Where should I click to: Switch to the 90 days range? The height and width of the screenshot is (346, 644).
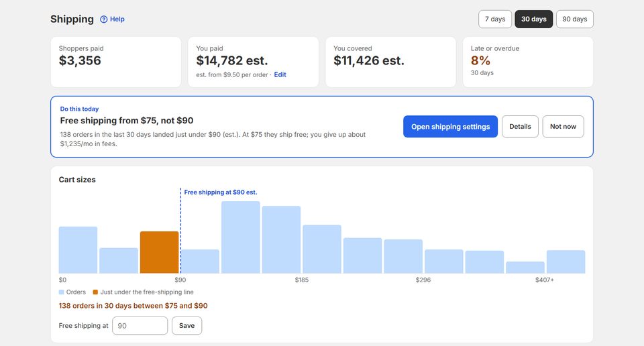pos(575,19)
